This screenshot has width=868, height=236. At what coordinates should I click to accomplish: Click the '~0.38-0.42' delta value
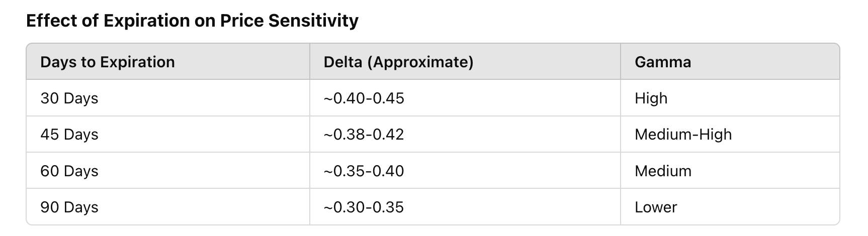tap(364, 135)
